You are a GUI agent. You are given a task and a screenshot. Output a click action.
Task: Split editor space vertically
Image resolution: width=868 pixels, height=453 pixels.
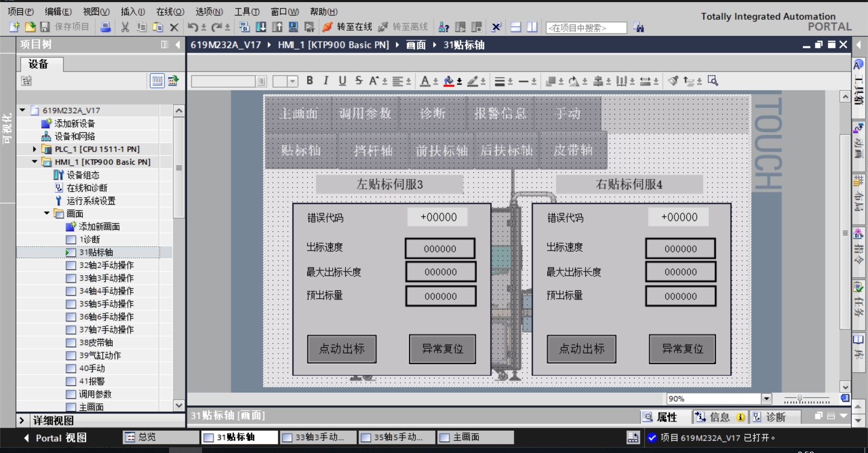pyautogui.click(x=532, y=27)
